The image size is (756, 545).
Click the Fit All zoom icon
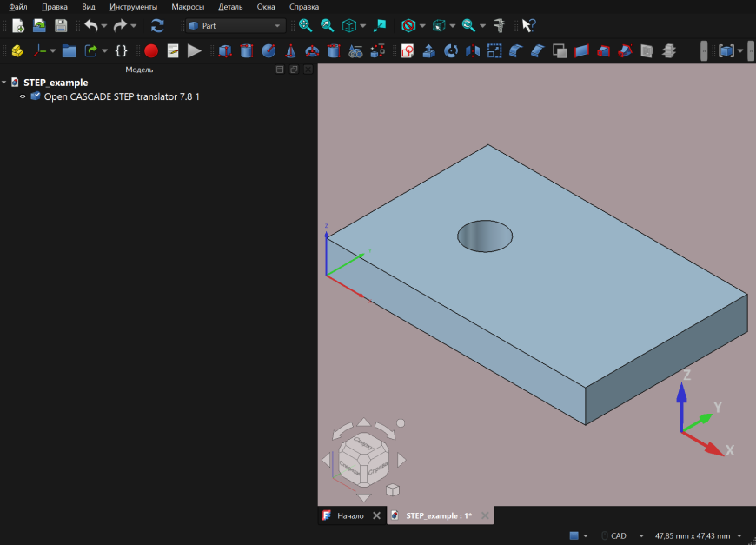click(x=305, y=25)
